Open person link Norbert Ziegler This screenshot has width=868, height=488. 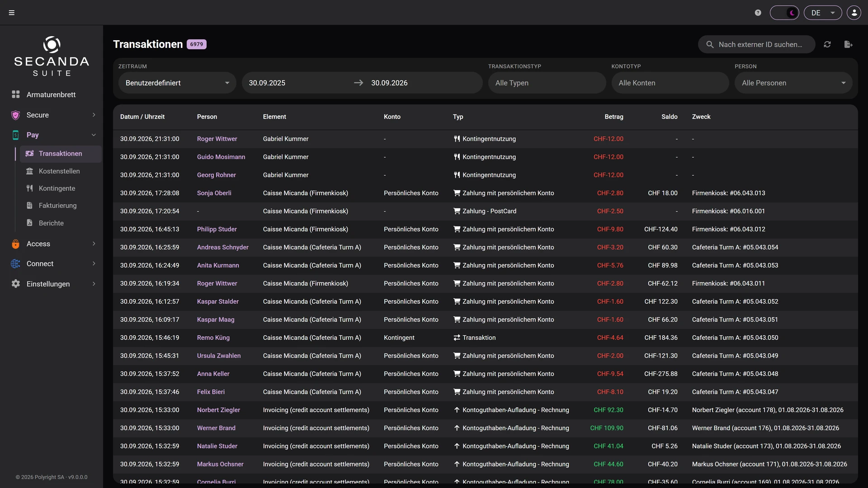pyautogui.click(x=218, y=410)
